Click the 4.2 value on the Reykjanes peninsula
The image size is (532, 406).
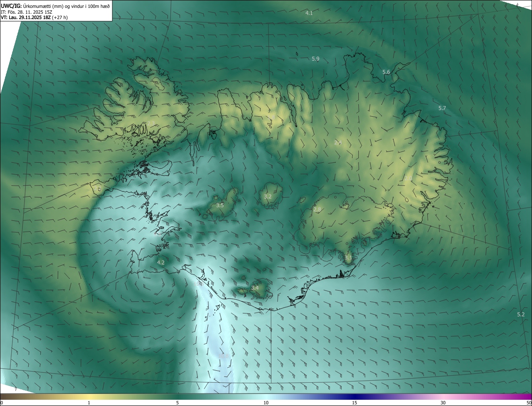pyautogui.click(x=160, y=263)
